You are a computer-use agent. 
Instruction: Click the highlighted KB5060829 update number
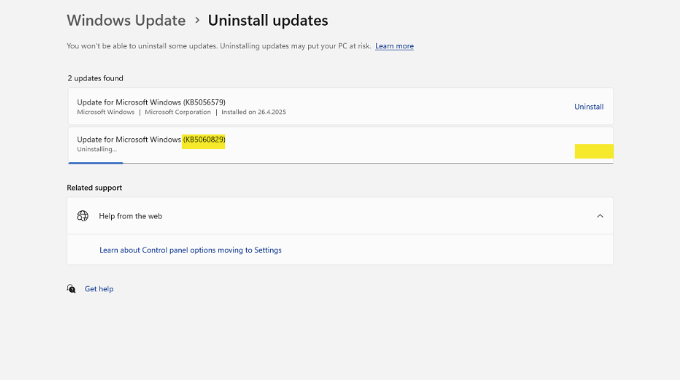click(203, 140)
